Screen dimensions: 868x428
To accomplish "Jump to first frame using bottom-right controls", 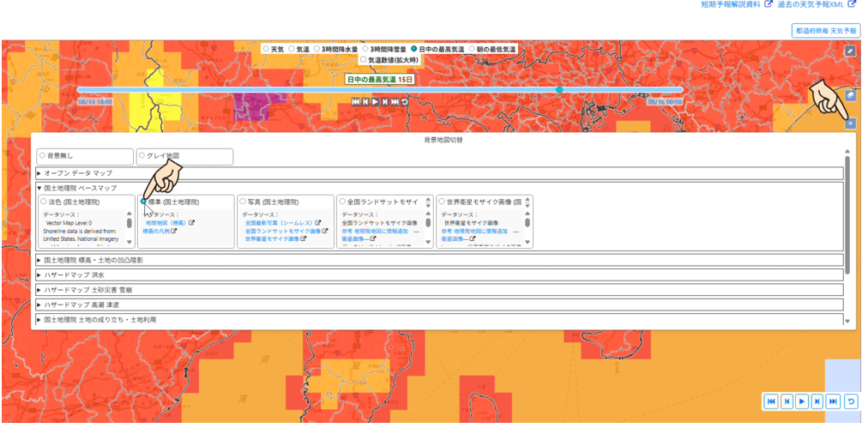I will (x=771, y=401).
